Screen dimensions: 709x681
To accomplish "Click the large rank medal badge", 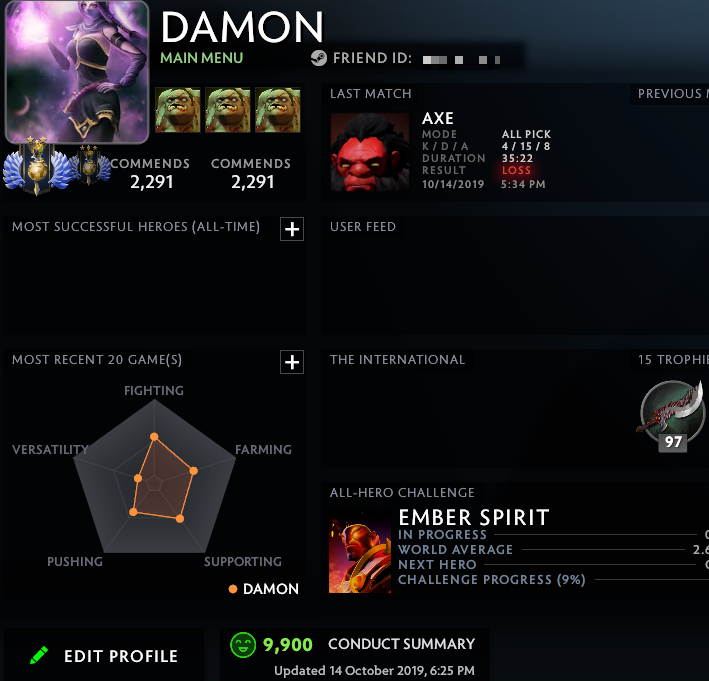I will point(37,166).
